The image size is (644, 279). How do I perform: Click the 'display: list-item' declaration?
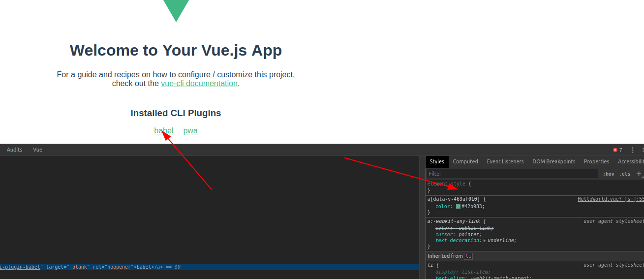[x=463, y=272]
